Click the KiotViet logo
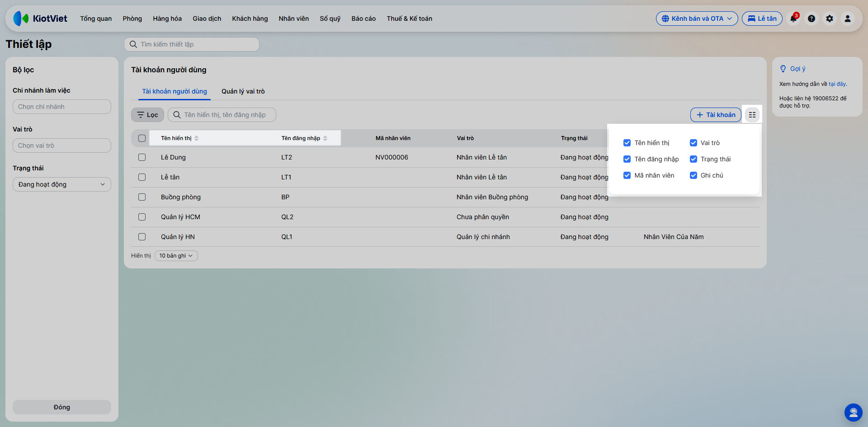Screen dimensions: 868x427 click(x=40, y=19)
